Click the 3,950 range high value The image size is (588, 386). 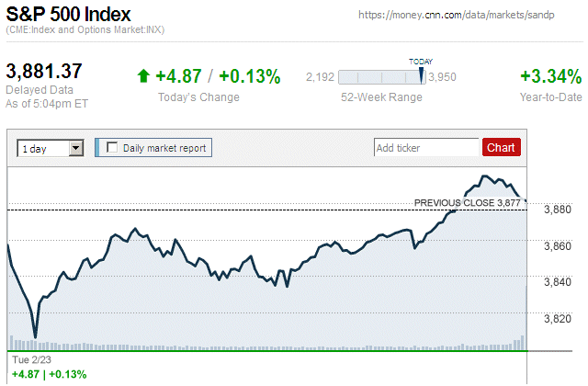pyautogui.click(x=443, y=76)
